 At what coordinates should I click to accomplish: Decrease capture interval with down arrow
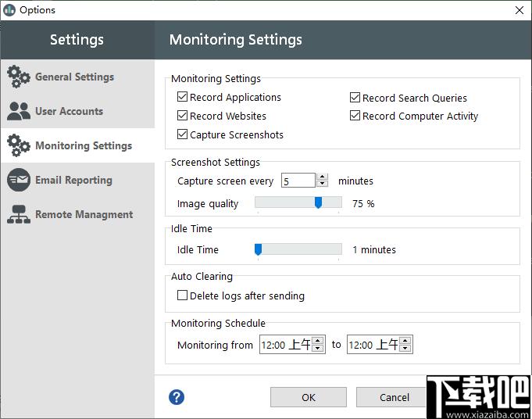[322, 184]
